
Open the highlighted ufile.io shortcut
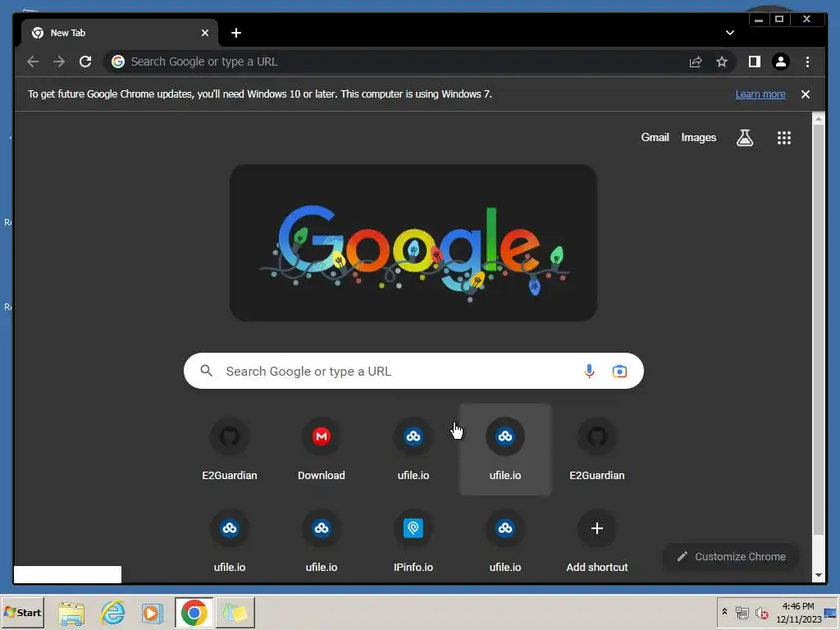click(504, 450)
